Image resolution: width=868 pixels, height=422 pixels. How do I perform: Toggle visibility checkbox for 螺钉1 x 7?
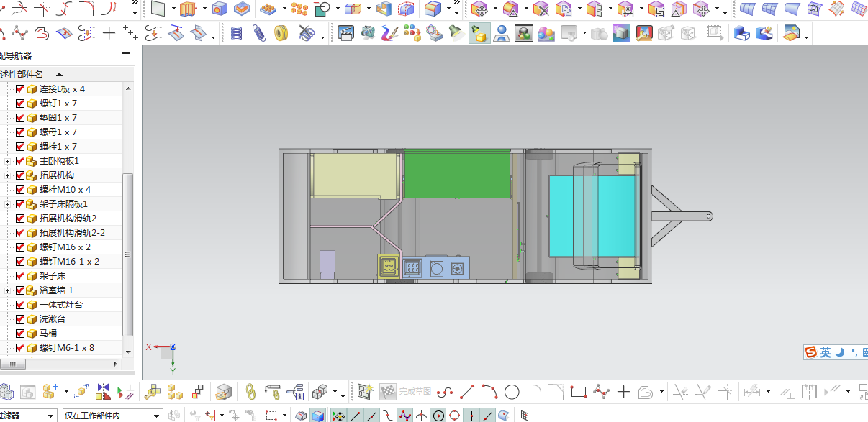pyautogui.click(x=20, y=104)
